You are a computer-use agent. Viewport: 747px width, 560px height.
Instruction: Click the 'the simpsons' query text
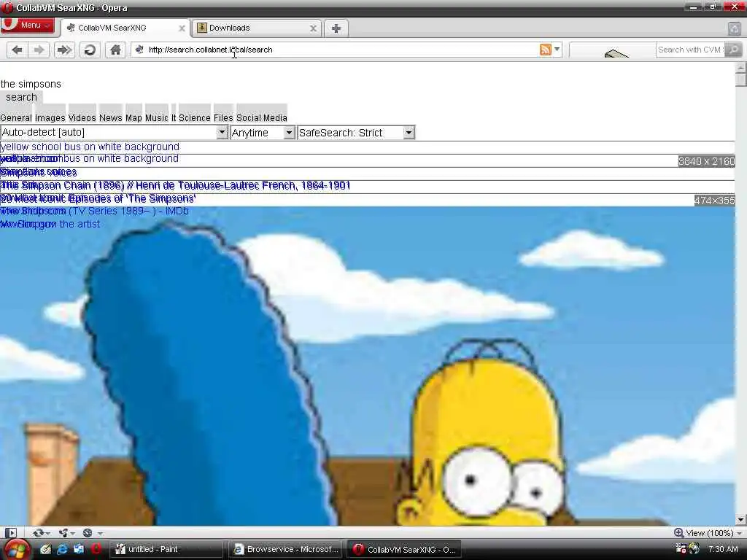(31, 85)
